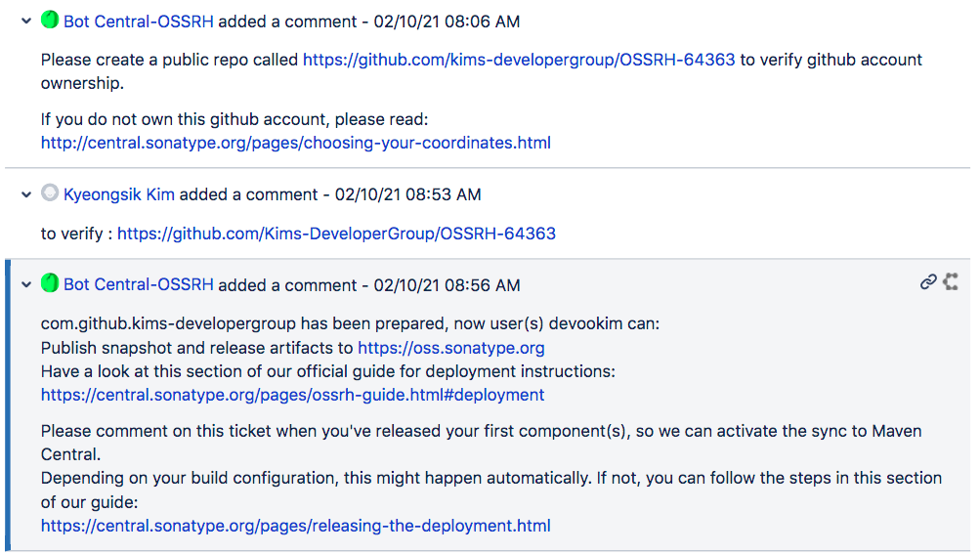Open Bot Central-OSSRH profile from 08:06 AM comment
The image size is (980, 554).
click(139, 21)
